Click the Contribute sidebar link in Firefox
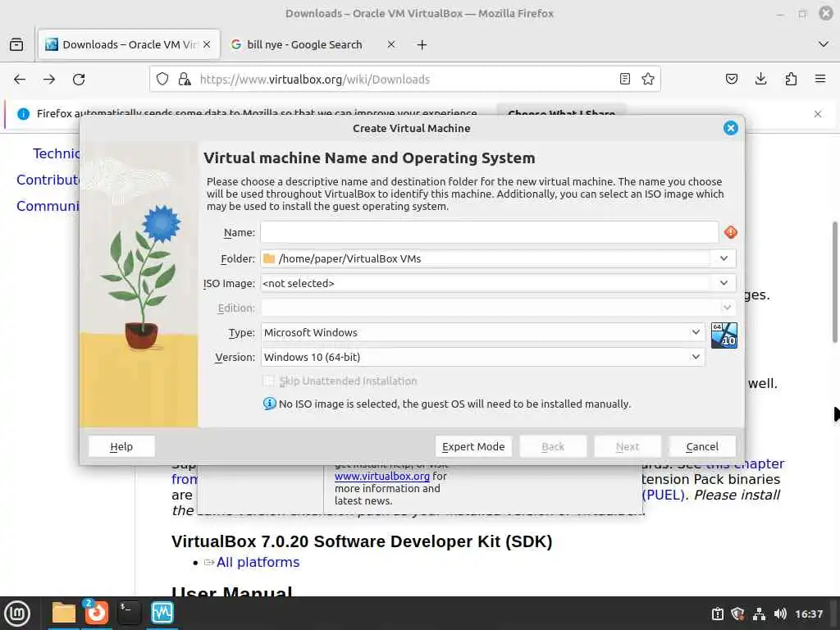Image resolution: width=840 pixels, height=630 pixels. point(48,180)
